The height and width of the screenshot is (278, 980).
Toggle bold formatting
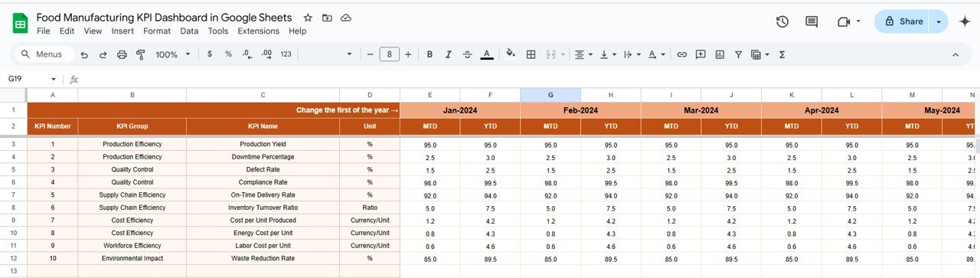[x=430, y=54]
